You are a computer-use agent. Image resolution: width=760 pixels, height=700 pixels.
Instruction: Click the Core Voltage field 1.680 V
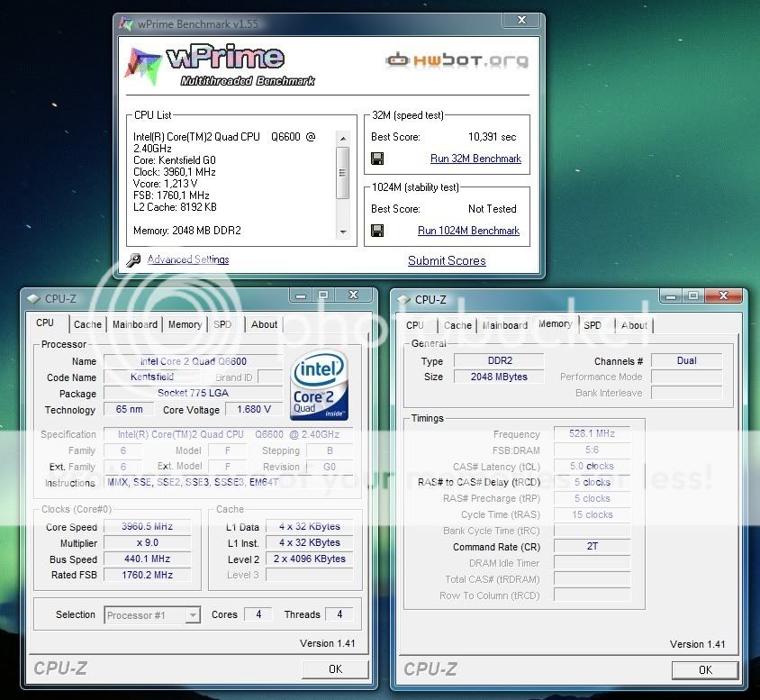coord(254,409)
